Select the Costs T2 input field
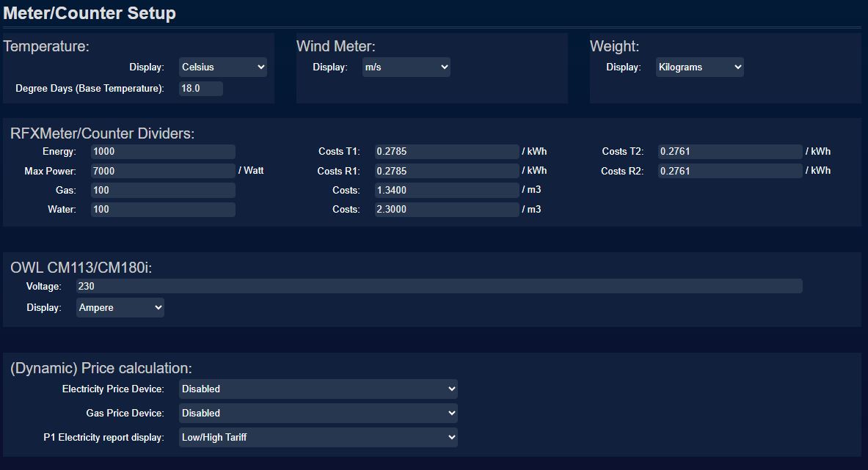Viewport: 868px width, 470px height. pyautogui.click(x=729, y=152)
